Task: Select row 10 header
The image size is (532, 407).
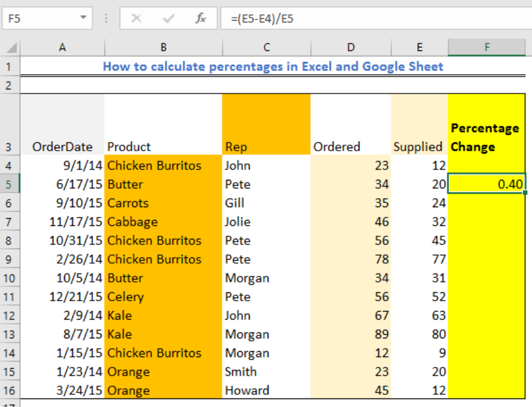Action: click(10, 278)
